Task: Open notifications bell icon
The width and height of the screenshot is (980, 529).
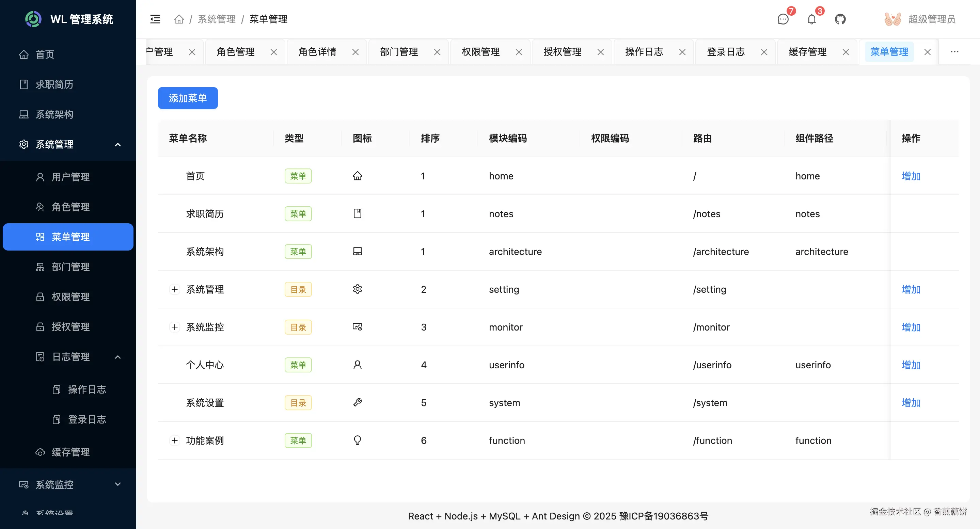Action: coord(811,19)
